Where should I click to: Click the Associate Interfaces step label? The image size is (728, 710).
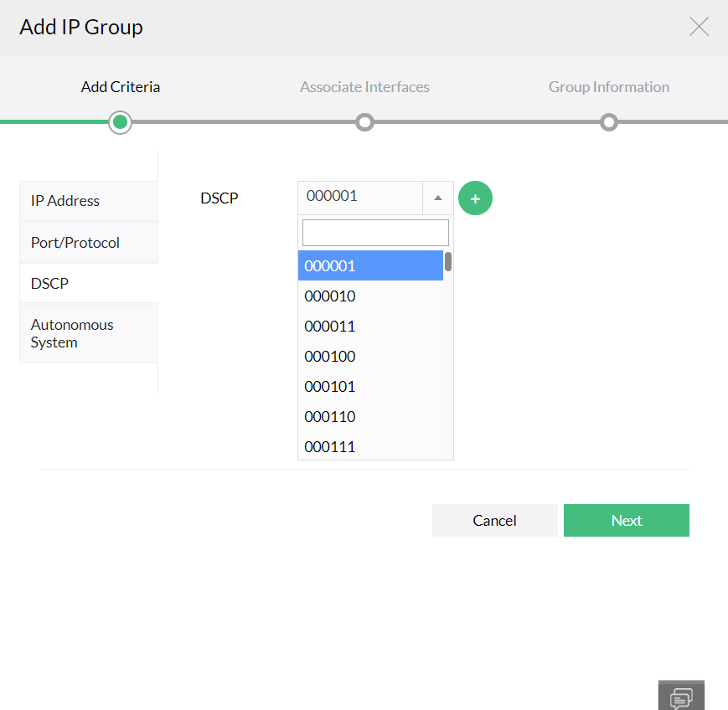point(364,87)
